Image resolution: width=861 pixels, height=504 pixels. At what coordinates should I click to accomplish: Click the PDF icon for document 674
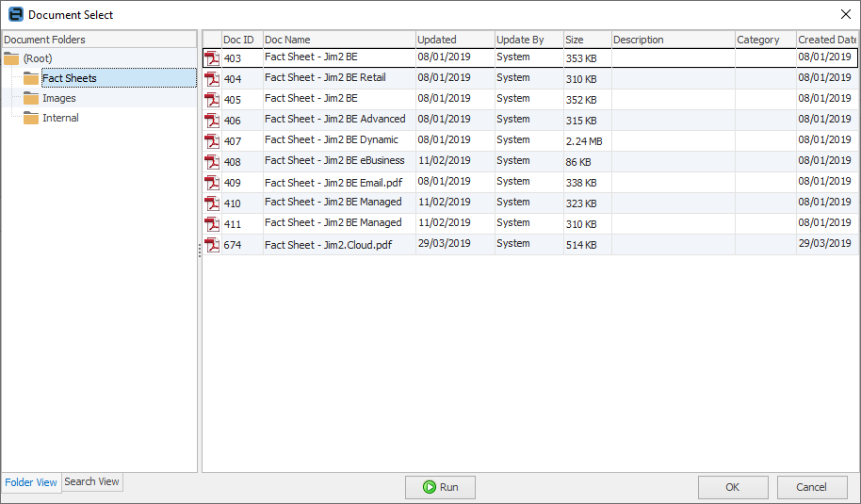pyautogui.click(x=212, y=245)
